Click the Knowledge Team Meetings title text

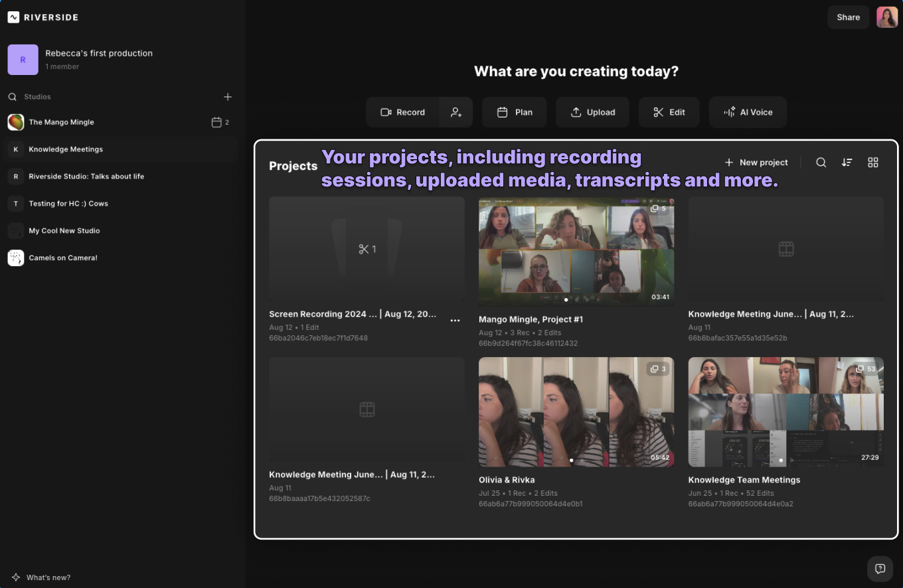pos(744,480)
